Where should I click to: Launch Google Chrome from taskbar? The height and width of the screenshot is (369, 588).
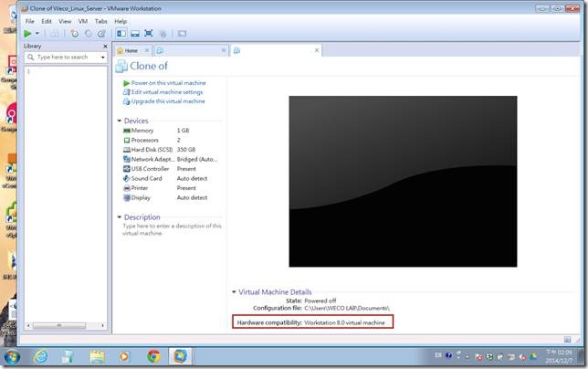(x=153, y=356)
